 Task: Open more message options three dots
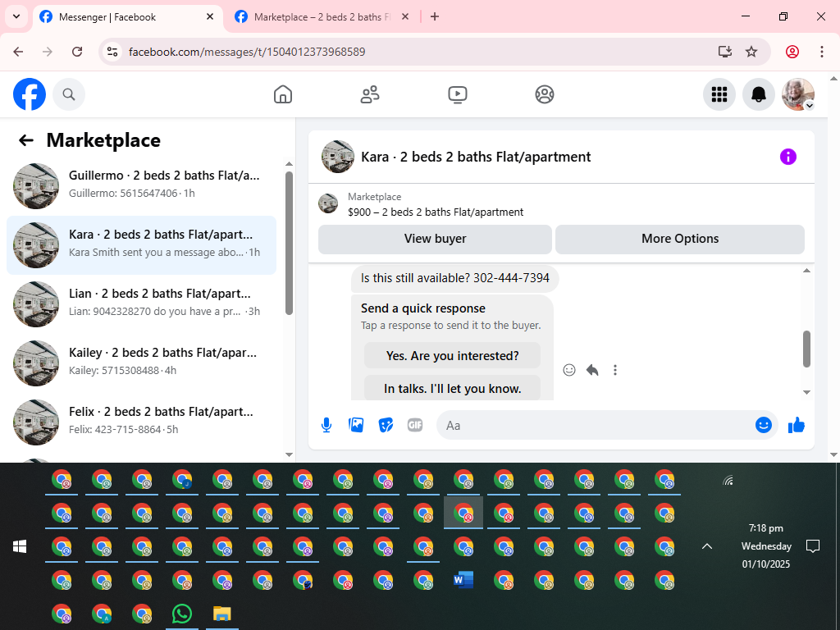pos(615,370)
